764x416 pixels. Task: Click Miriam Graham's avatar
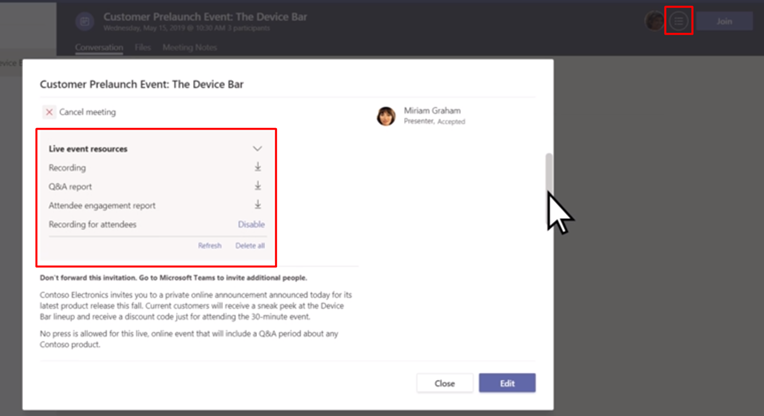[x=386, y=116]
